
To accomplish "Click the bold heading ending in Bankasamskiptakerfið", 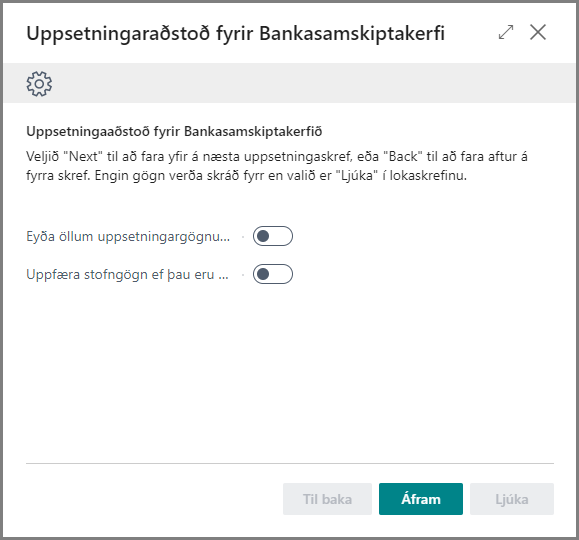I will (174, 131).
